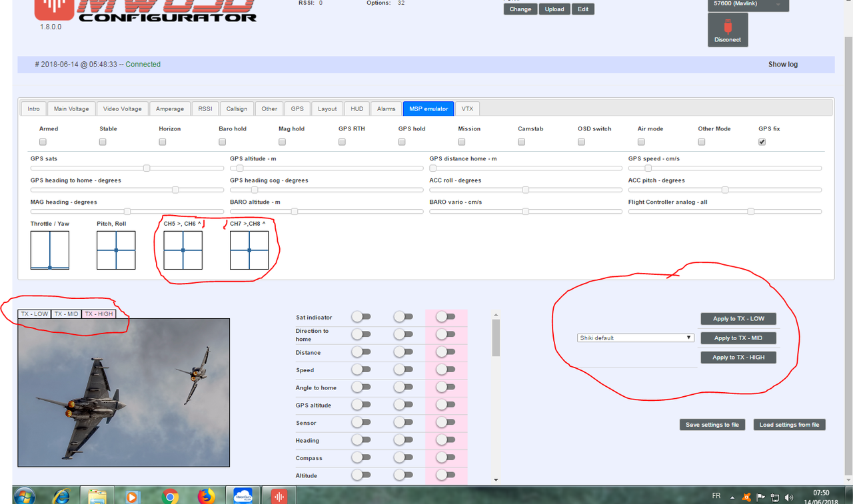Click Apply to TX - LOW button

[x=738, y=318]
